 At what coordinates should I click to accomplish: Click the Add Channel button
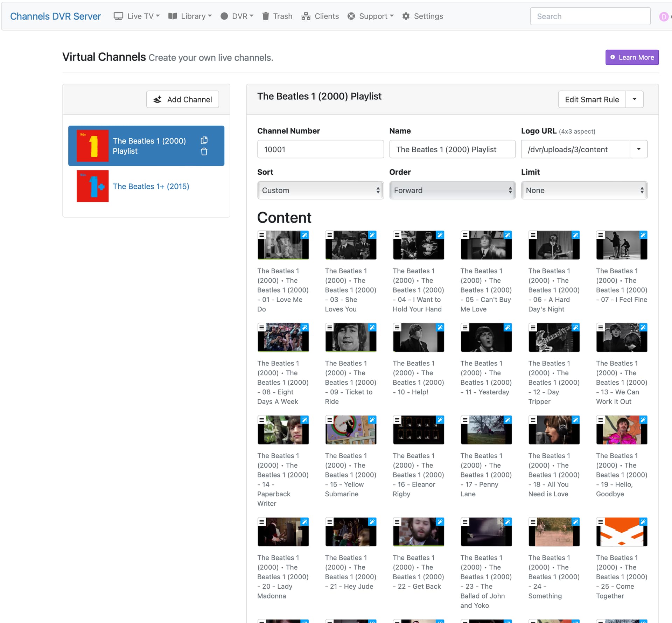click(x=183, y=99)
